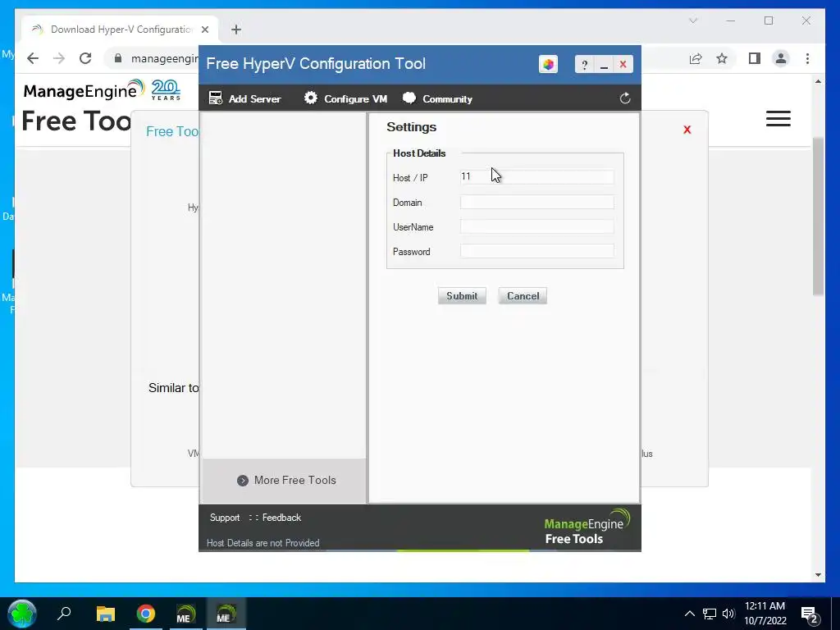The height and width of the screenshot is (630, 840).
Task: Close the HyperV Configuration Tool window
Action: [623, 65]
